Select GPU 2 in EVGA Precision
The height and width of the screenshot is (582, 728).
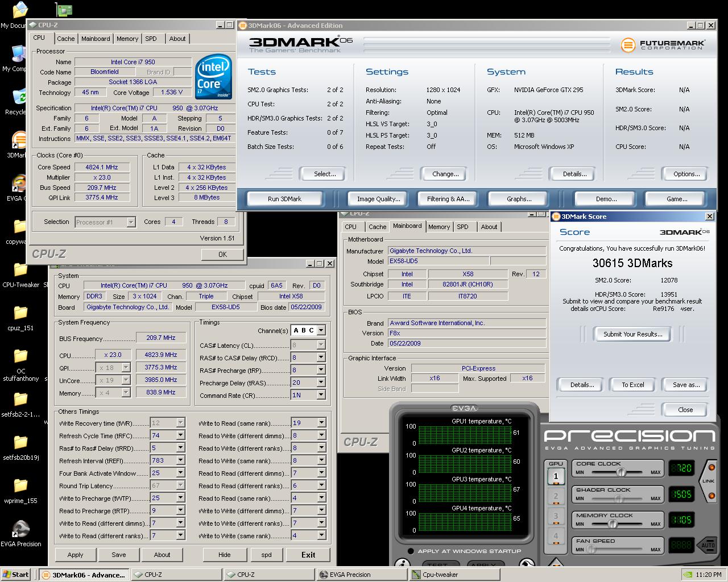[x=556, y=496]
